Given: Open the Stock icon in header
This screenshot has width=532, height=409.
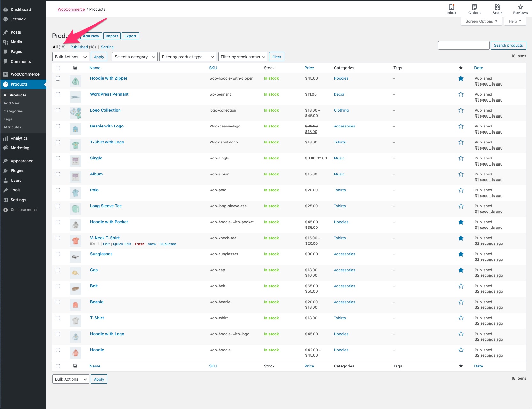Looking at the screenshot, I should click(x=497, y=7).
